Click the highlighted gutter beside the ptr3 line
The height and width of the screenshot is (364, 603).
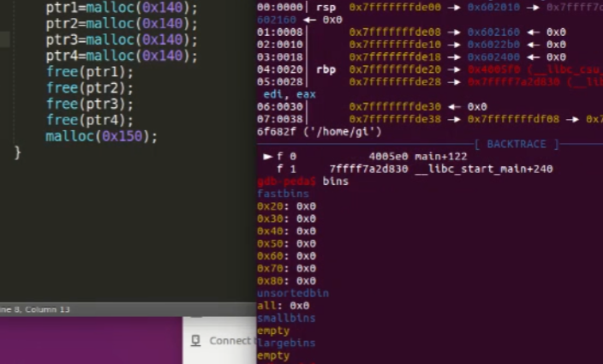tap(5, 39)
